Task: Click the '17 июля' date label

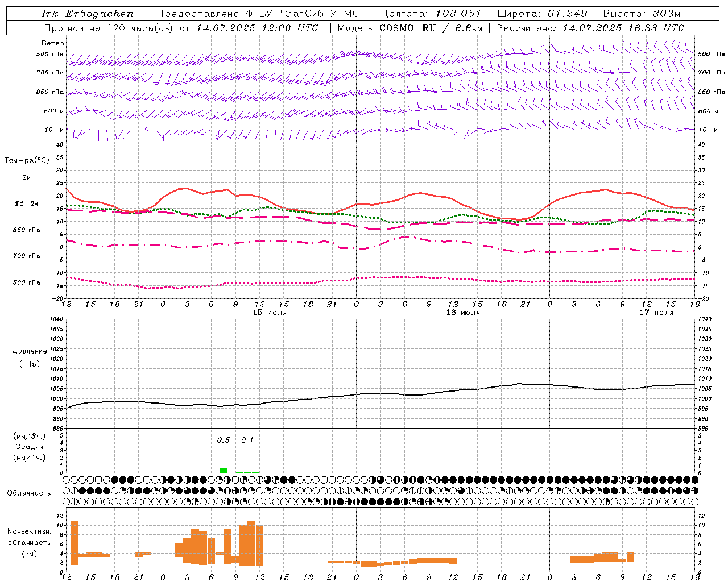Action: pyautogui.click(x=656, y=313)
